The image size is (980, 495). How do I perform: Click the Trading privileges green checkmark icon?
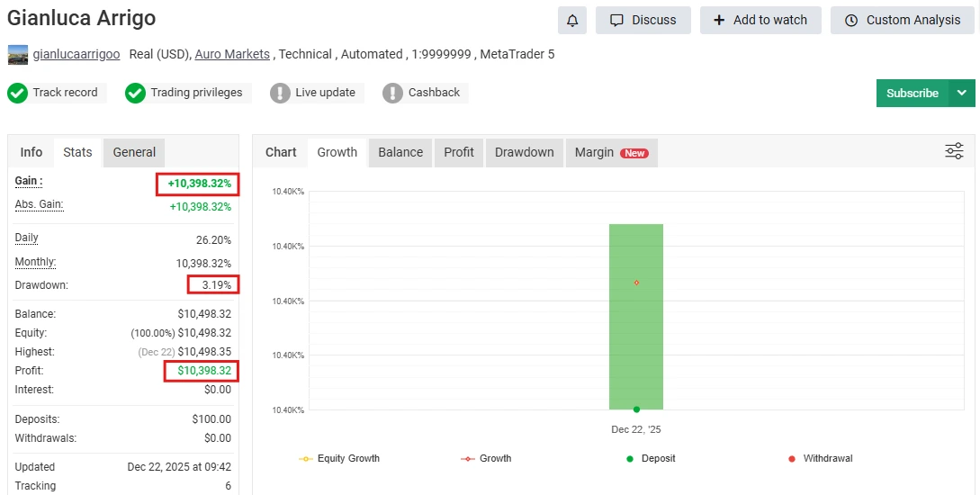point(135,93)
